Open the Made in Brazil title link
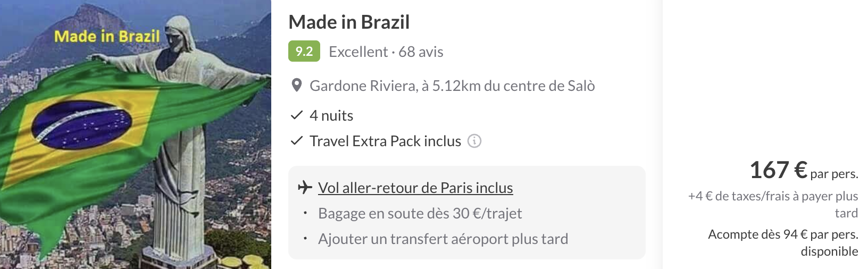The image size is (868, 269). click(349, 22)
